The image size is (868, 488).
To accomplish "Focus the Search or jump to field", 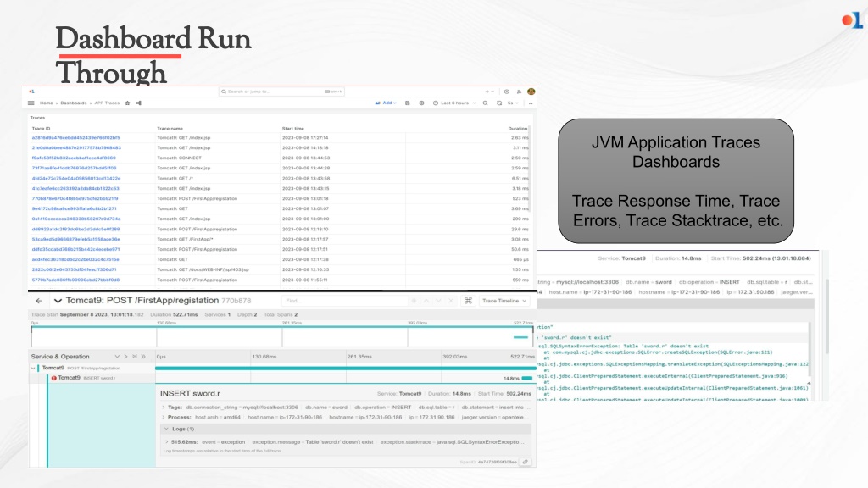I will [281, 91].
